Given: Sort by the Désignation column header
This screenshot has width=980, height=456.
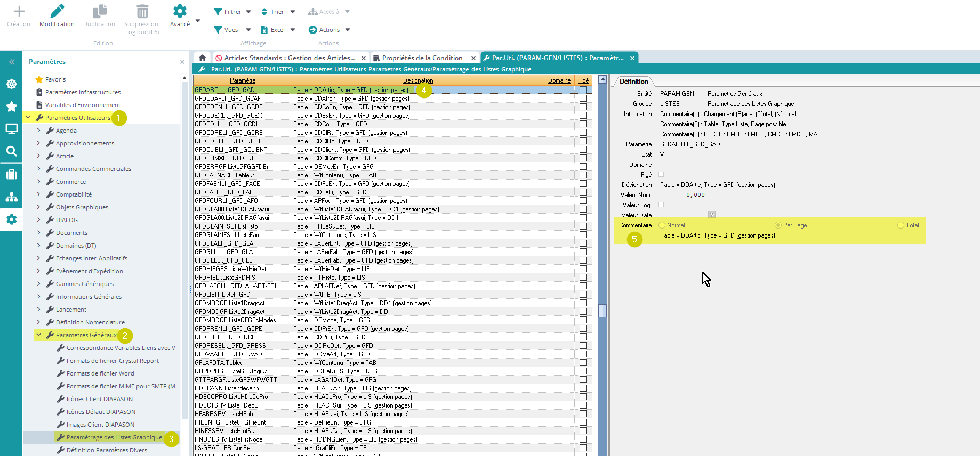Looking at the screenshot, I should coord(417,80).
